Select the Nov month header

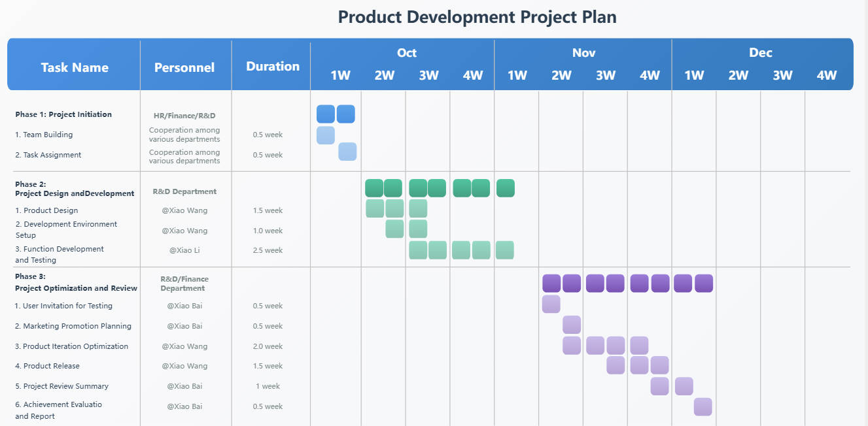pyautogui.click(x=583, y=53)
